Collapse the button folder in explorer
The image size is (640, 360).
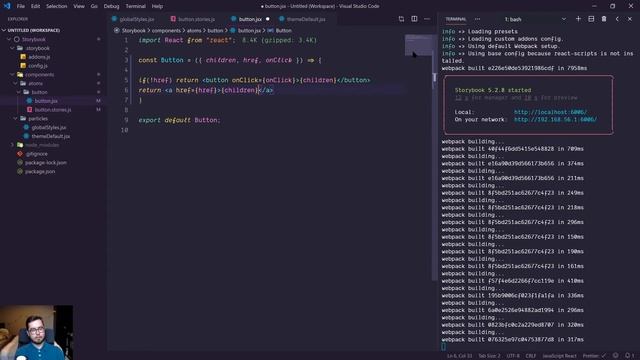[40, 92]
